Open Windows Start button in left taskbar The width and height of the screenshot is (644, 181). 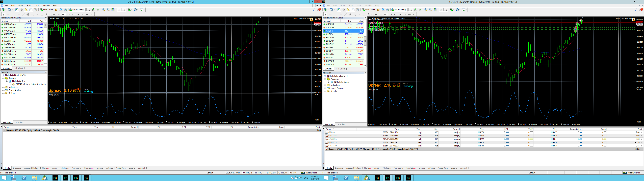click(4, 178)
